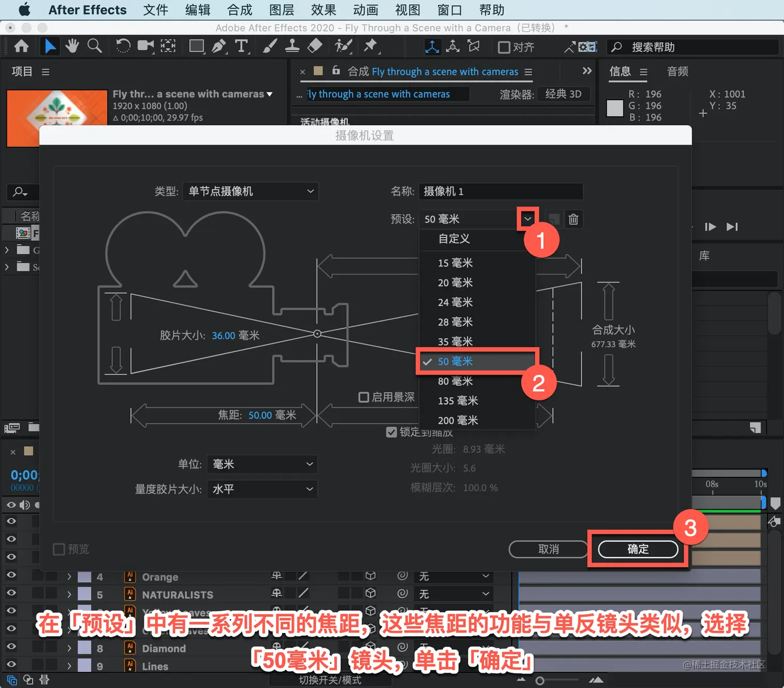Open the 单位 units dropdown
Image resolution: width=784 pixels, height=688 pixels.
262,464
